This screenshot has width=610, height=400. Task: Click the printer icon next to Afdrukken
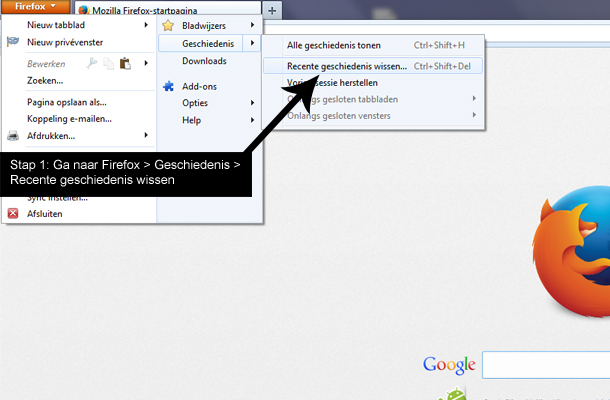tap(13, 135)
